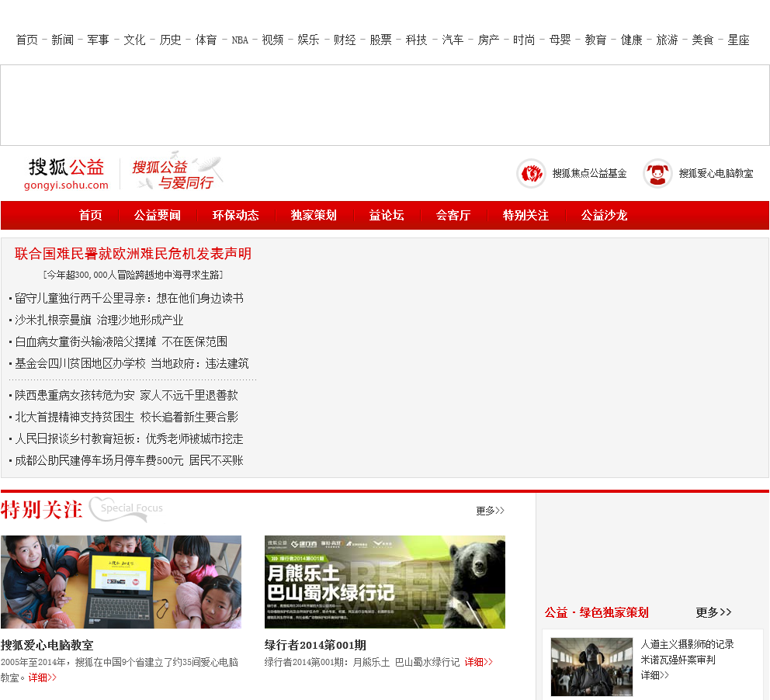Image resolution: width=770 pixels, height=700 pixels.
Task: Open 财经 channel link
Action: coord(345,40)
